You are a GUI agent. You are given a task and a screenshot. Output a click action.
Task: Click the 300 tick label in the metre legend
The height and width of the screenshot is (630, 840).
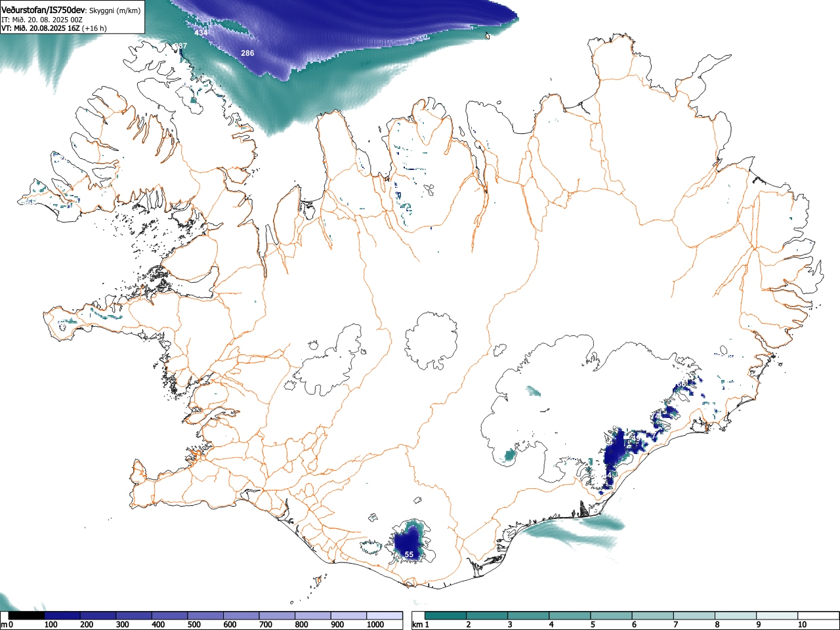[x=122, y=625]
